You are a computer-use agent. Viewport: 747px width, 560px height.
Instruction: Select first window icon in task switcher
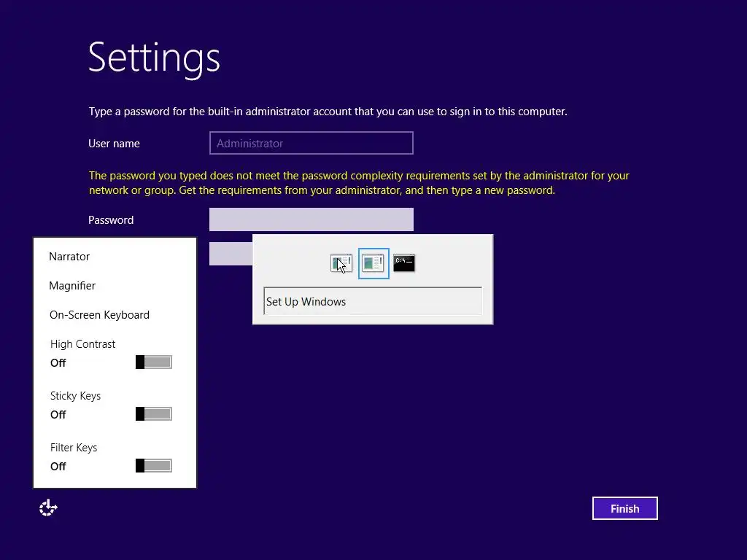[341, 262]
